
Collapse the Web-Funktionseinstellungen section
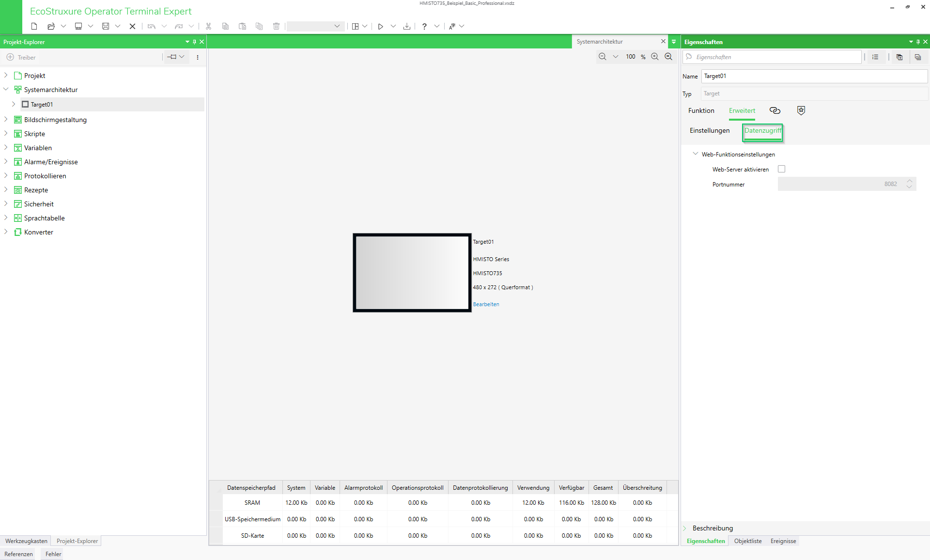click(696, 154)
